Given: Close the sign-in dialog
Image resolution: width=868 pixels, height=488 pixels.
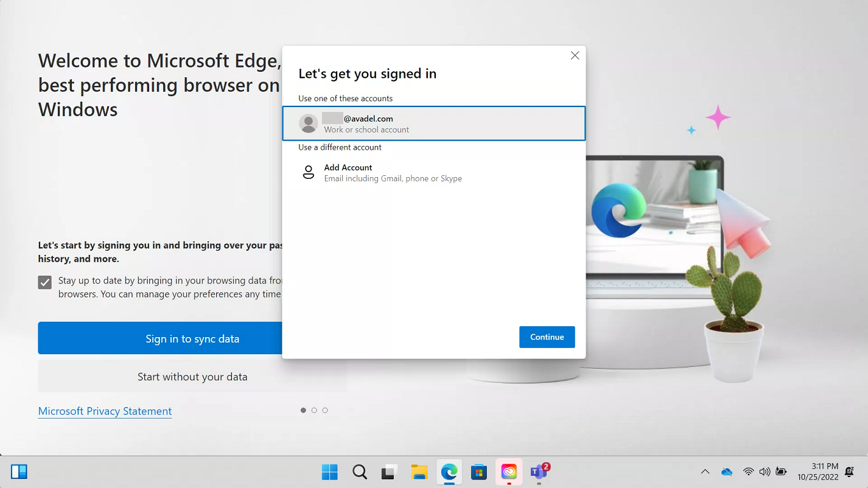Looking at the screenshot, I should [x=575, y=55].
